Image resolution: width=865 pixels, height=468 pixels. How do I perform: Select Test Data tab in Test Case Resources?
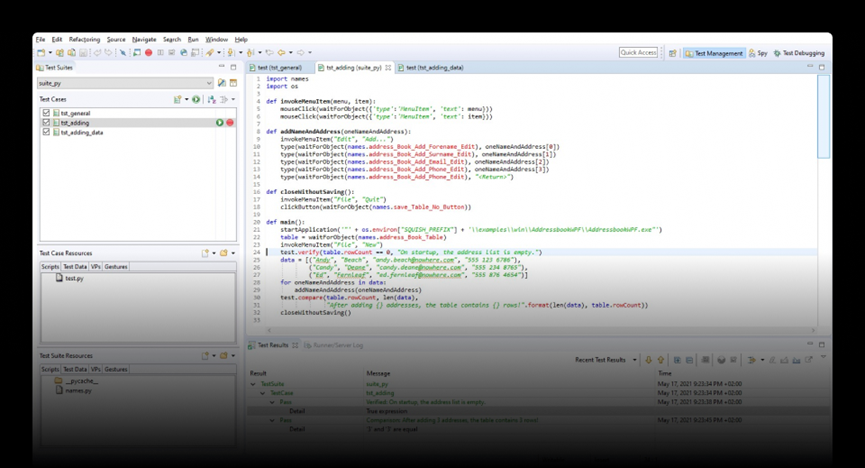tap(75, 267)
